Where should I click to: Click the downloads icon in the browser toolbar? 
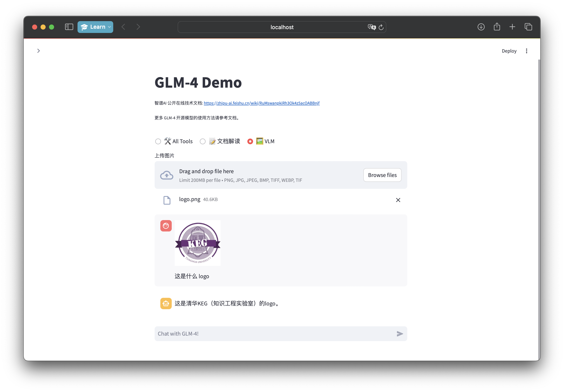pyautogui.click(x=481, y=27)
